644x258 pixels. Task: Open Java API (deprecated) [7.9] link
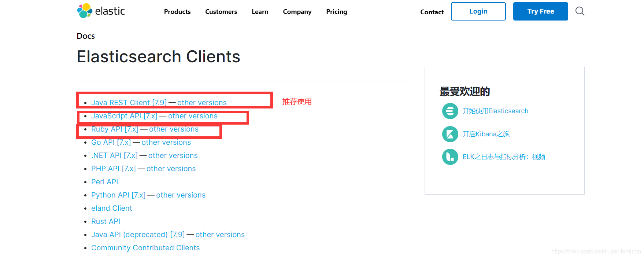click(138, 235)
